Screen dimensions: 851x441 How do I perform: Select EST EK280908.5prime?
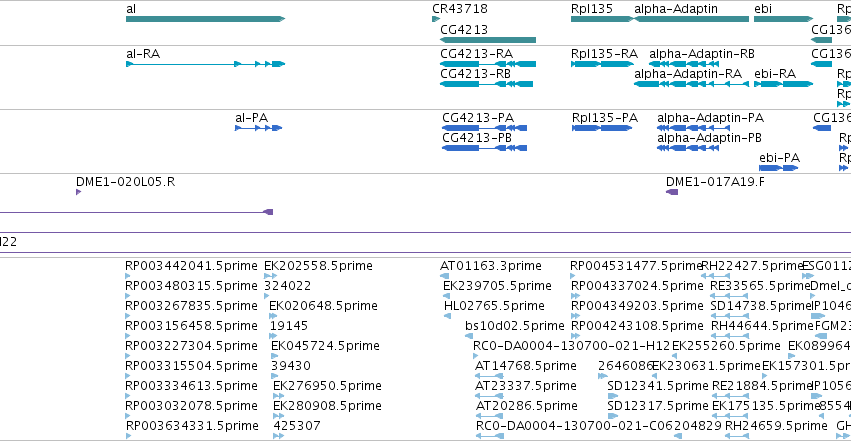point(327,406)
